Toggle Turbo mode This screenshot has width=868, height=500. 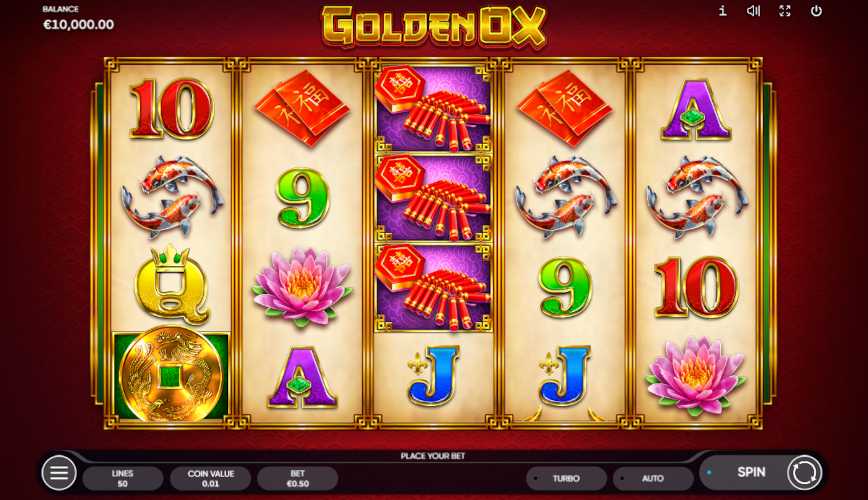[x=566, y=478]
